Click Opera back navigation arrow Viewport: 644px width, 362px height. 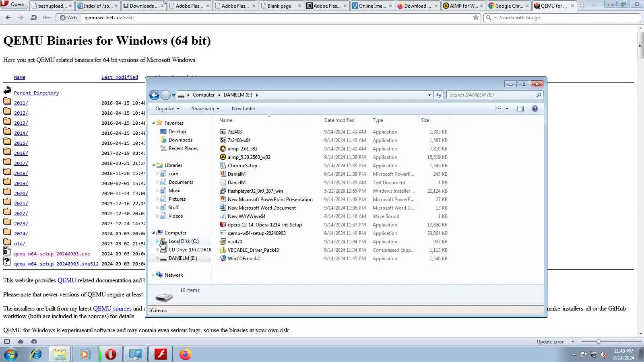point(8,18)
